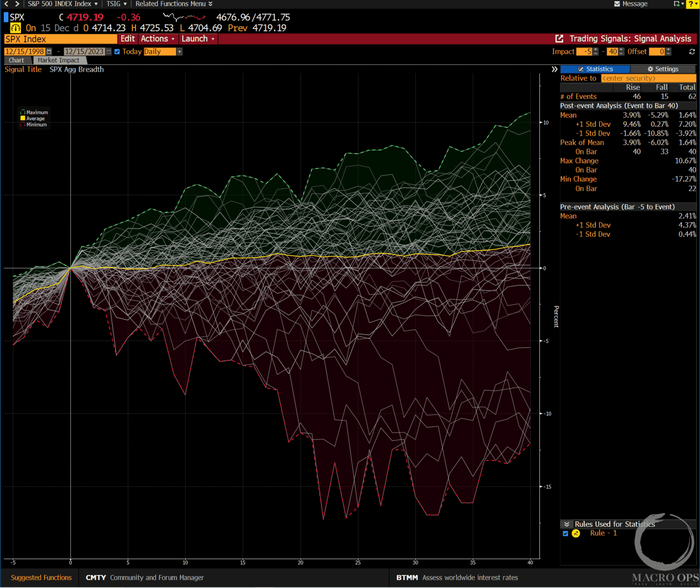Decrease the Impact end bar value 40
This screenshot has width=700, height=588.
(621, 53)
